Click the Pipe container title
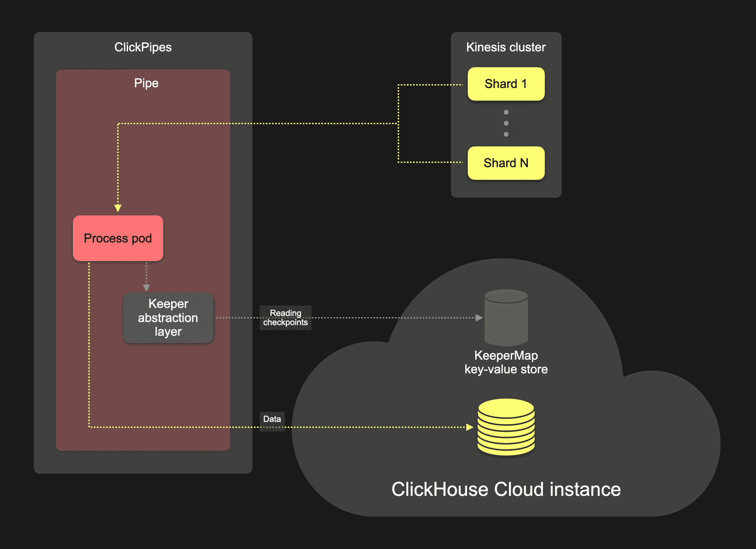 coord(146,83)
